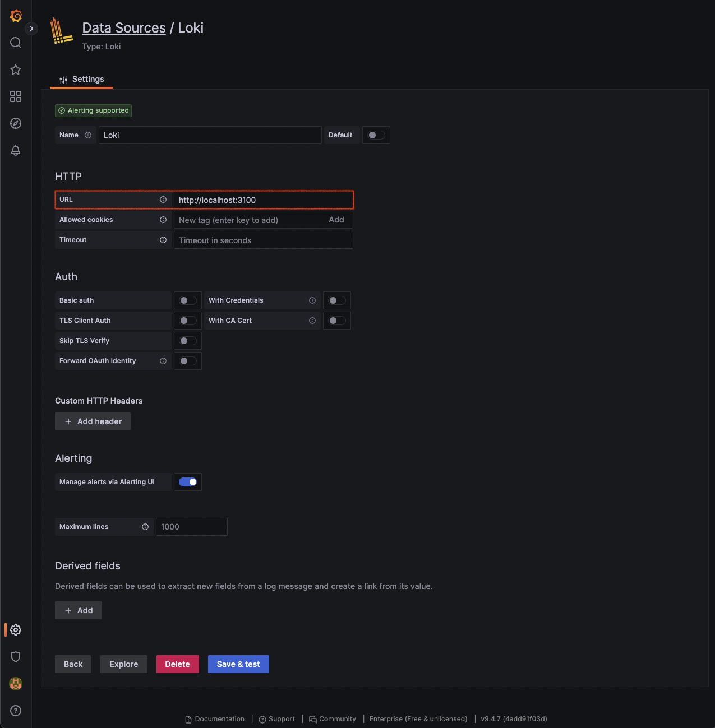715x728 pixels.
Task: Expand the sidebar with the chevron button
Action: pyautogui.click(x=31, y=29)
